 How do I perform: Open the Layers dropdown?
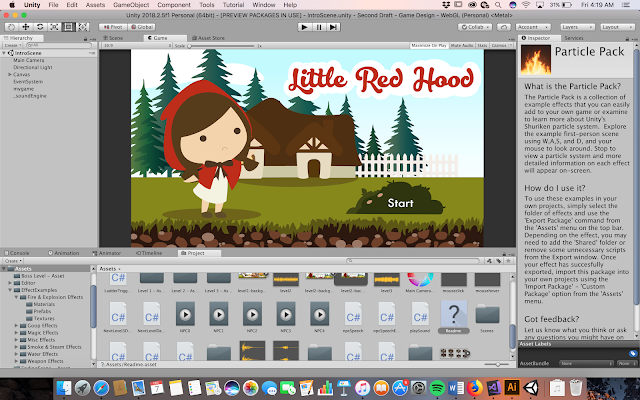pos(577,27)
